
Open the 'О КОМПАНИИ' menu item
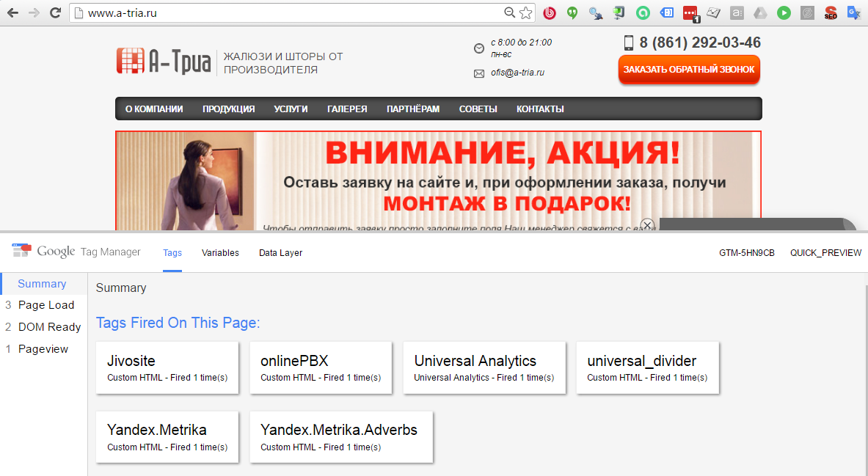(x=154, y=109)
